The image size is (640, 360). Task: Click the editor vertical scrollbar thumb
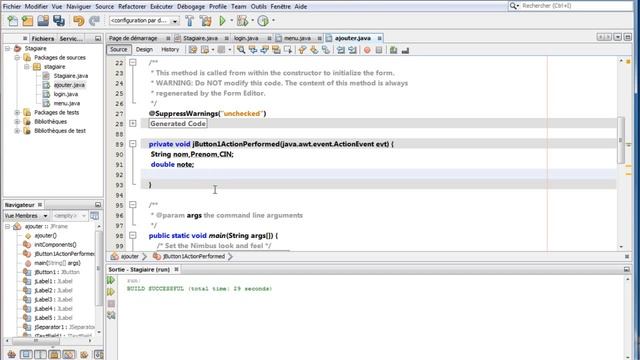point(621,140)
